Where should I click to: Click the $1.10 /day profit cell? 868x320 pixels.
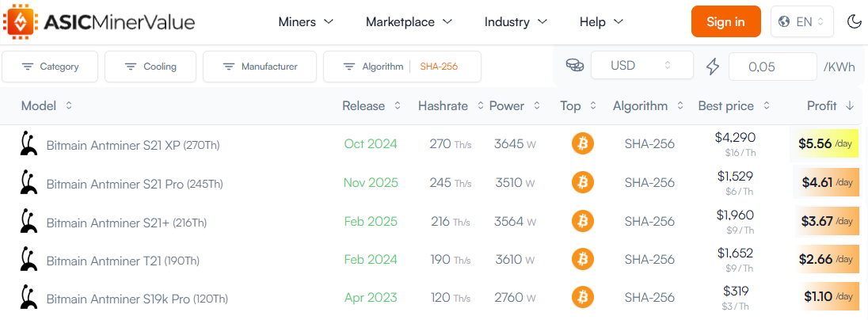pyautogui.click(x=828, y=297)
